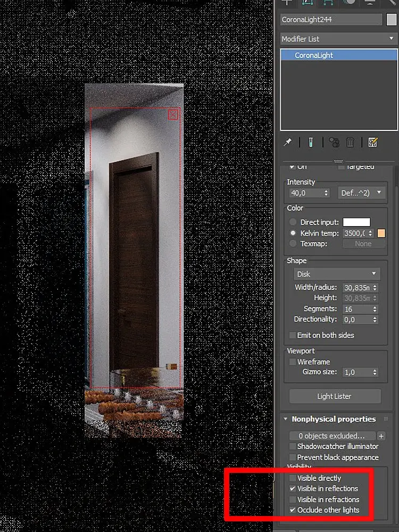This screenshot has height=532, width=399.
Task: Click the Height label text
Action: (x=326, y=298)
